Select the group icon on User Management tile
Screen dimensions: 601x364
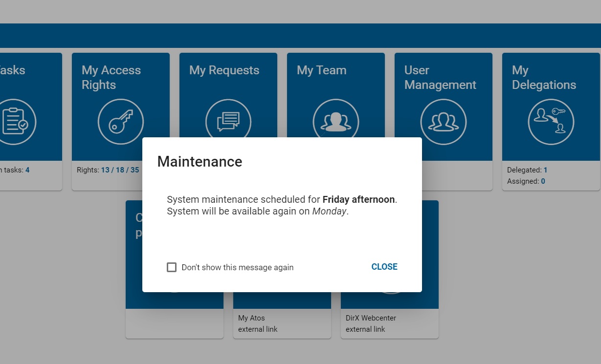click(443, 122)
